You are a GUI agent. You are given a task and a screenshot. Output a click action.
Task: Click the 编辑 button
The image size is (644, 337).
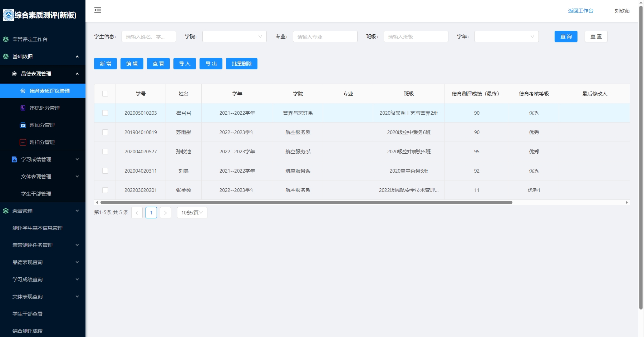[132, 64]
